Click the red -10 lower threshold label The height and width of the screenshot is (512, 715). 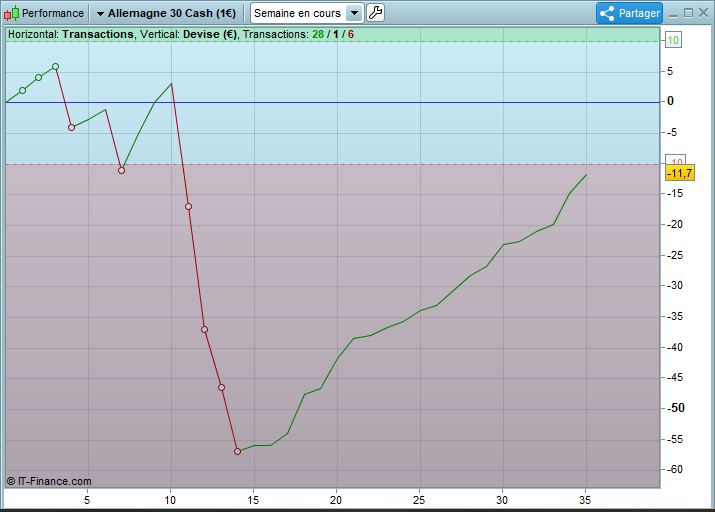pos(677,160)
